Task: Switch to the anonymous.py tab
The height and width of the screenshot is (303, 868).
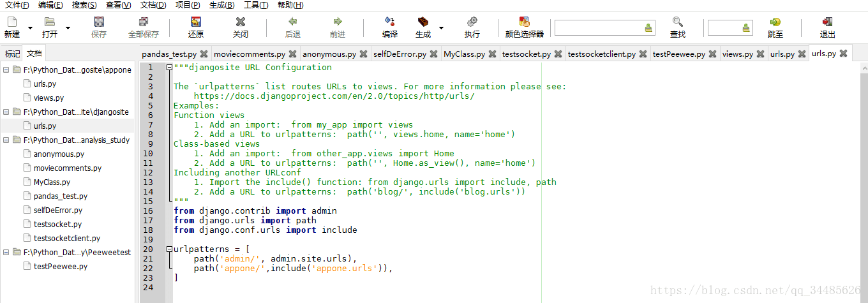Action: coord(329,54)
